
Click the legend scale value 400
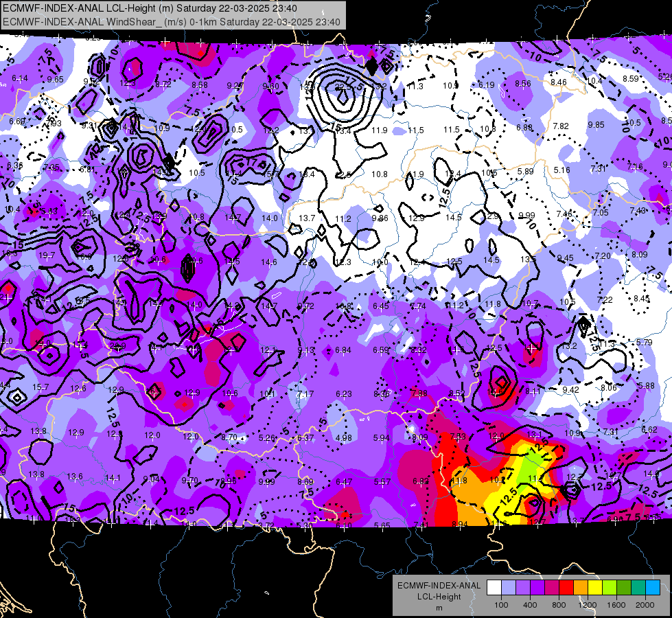pos(530,605)
